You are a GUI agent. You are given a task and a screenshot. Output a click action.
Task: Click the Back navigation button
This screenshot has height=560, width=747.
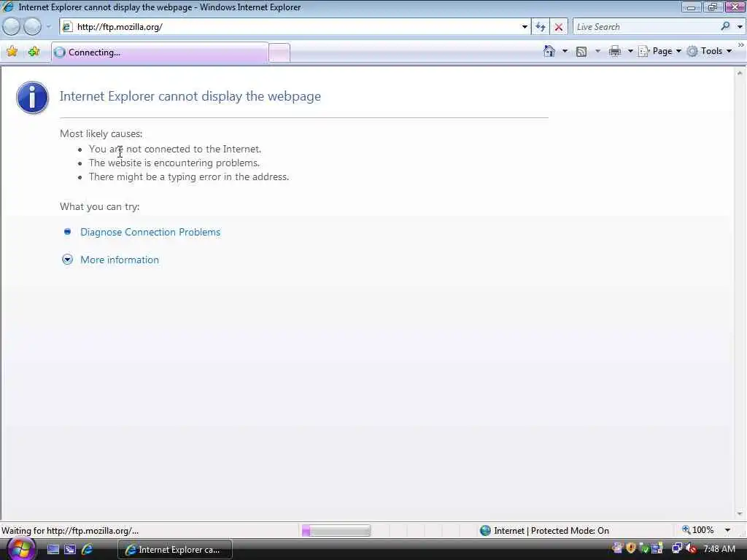tap(11, 27)
